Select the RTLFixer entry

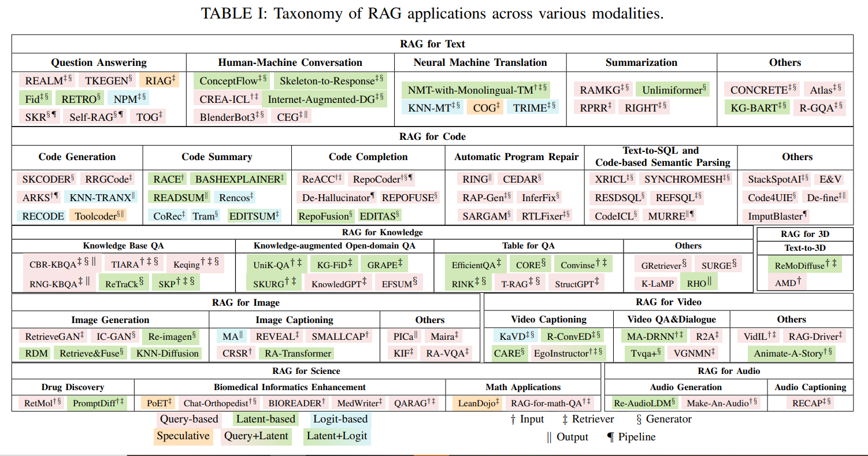[x=544, y=216]
